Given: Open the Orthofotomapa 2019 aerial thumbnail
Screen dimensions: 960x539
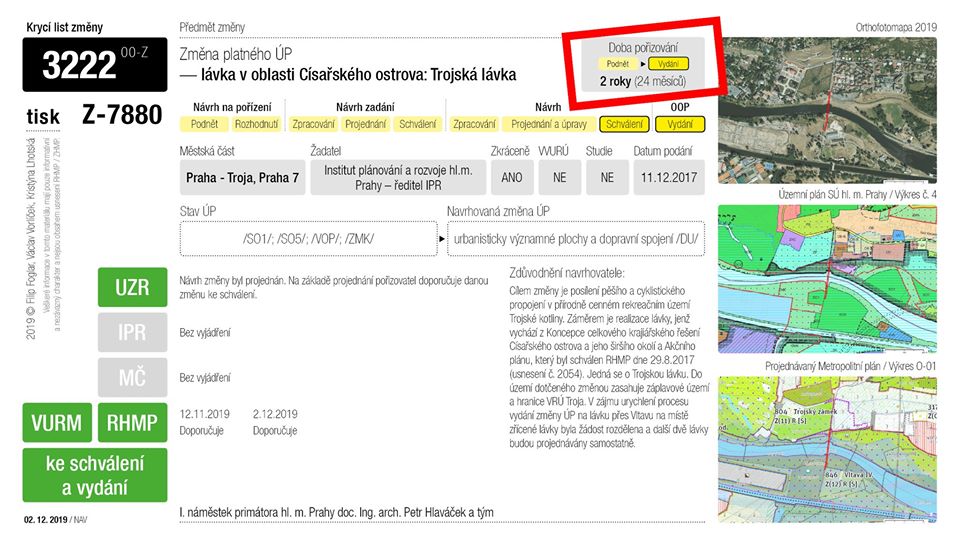Looking at the screenshot, I should coord(829,111).
